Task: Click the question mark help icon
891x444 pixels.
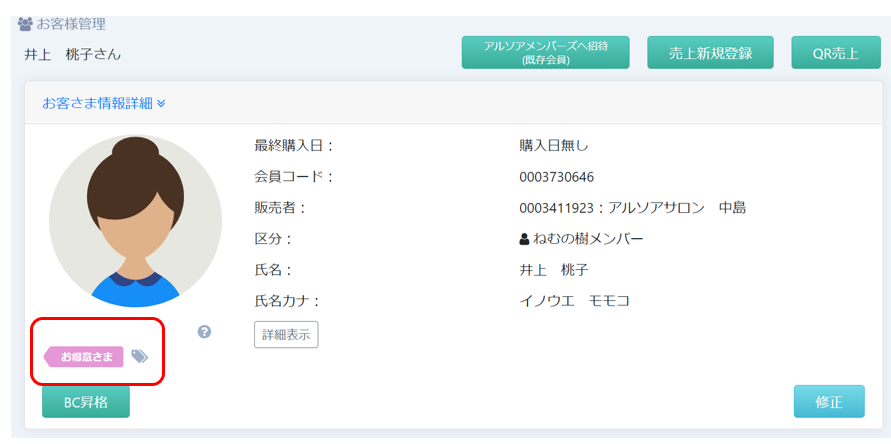Action: 204,331
